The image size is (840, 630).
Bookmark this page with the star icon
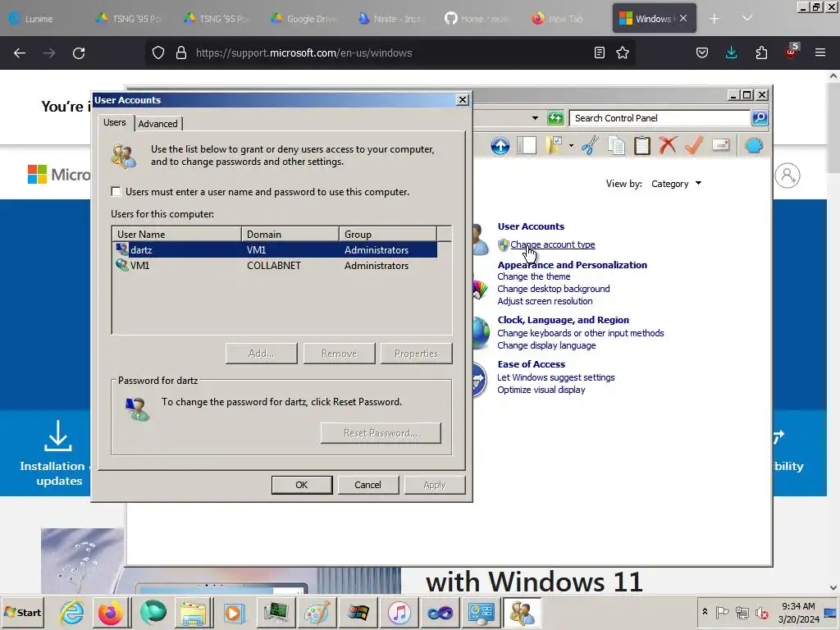pos(623,52)
